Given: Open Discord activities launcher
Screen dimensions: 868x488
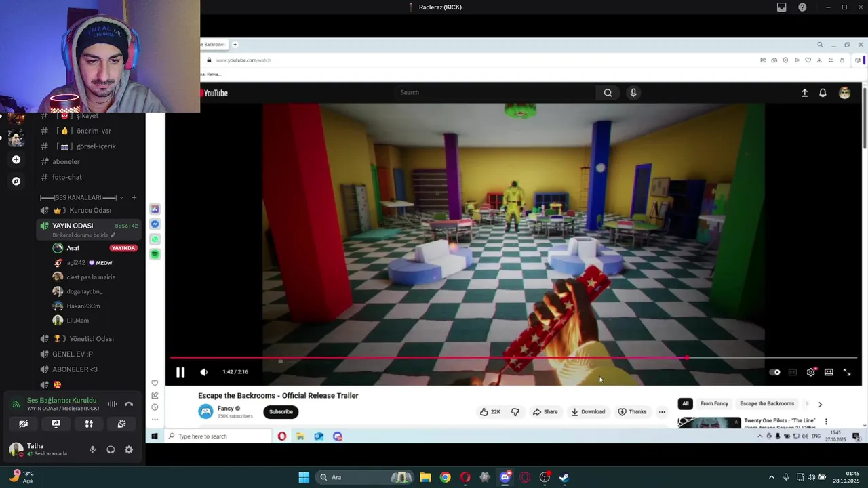Looking at the screenshot, I should pos(89,424).
